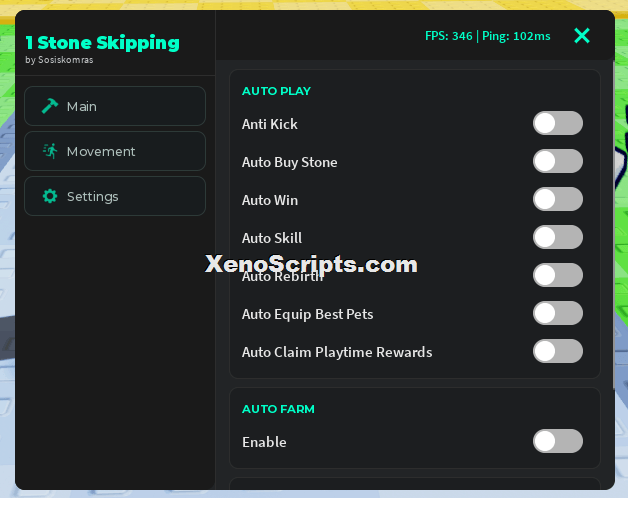Click the 'Auto Claim Playtime Rewards' label

[x=337, y=352]
